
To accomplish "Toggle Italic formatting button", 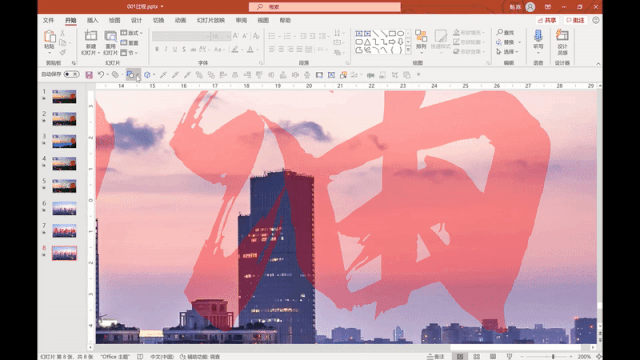I will 166,49.
